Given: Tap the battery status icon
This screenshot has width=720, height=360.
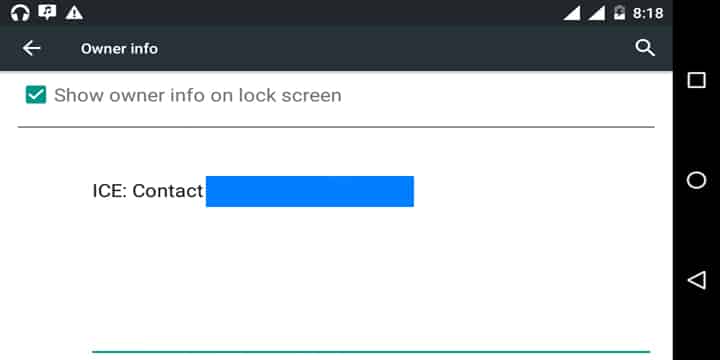Looking at the screenshot, I should coord(619,12).
